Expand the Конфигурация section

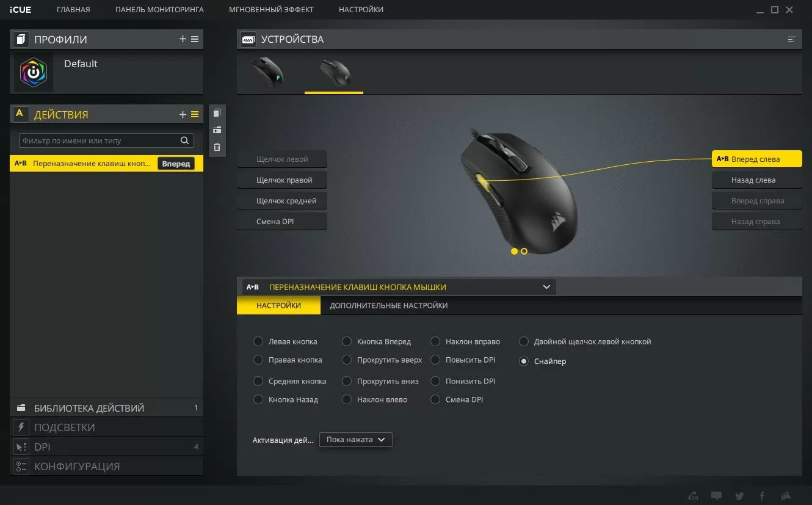click(106, 467)
